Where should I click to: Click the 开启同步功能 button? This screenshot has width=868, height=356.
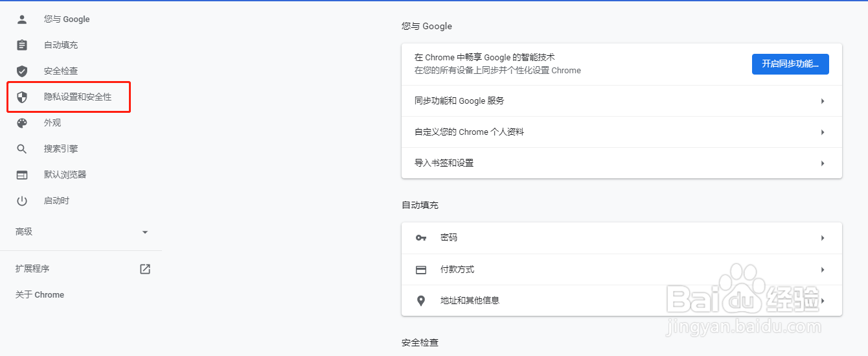point(790,64)
